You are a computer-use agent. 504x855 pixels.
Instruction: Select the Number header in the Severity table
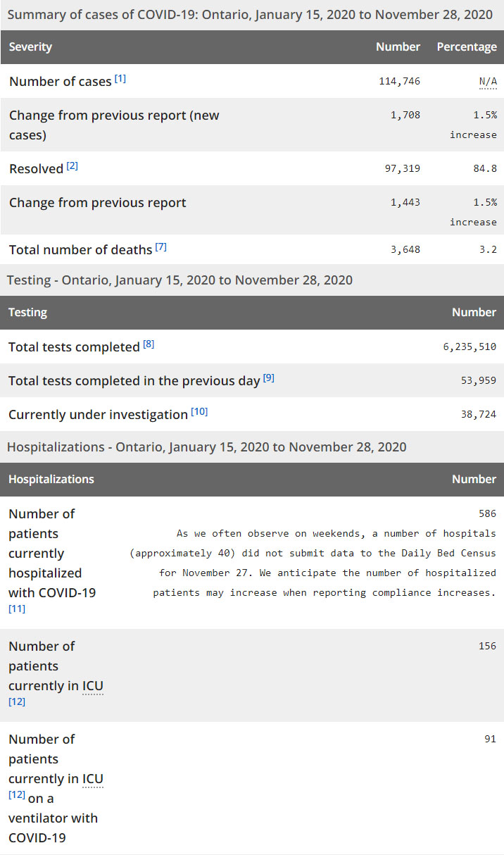point(398,47)
